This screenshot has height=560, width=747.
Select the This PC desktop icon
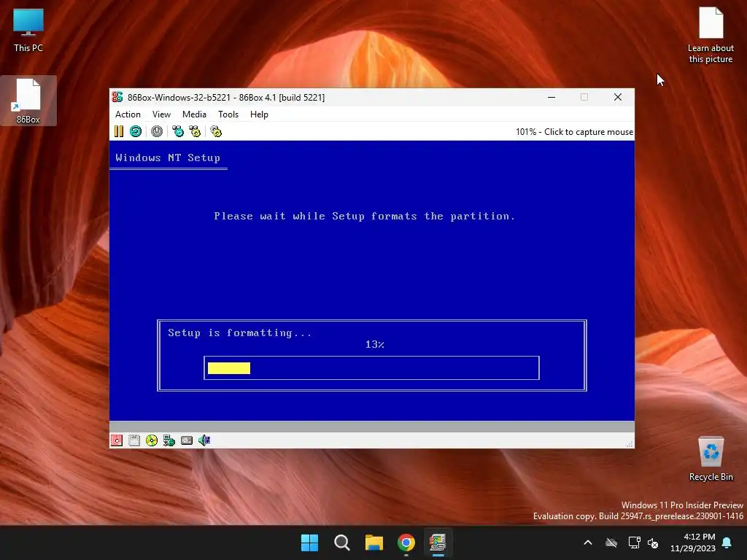[x=28, y=31]
